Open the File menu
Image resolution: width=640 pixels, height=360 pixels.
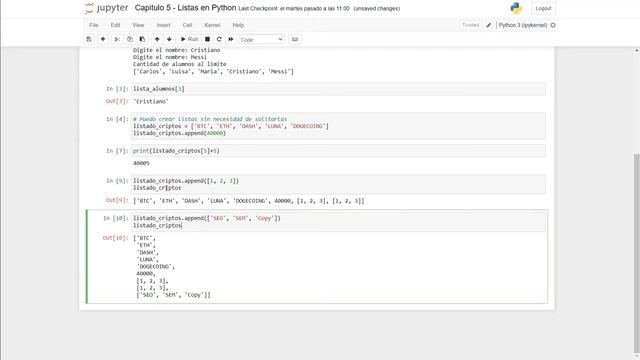tap(94, 25)
